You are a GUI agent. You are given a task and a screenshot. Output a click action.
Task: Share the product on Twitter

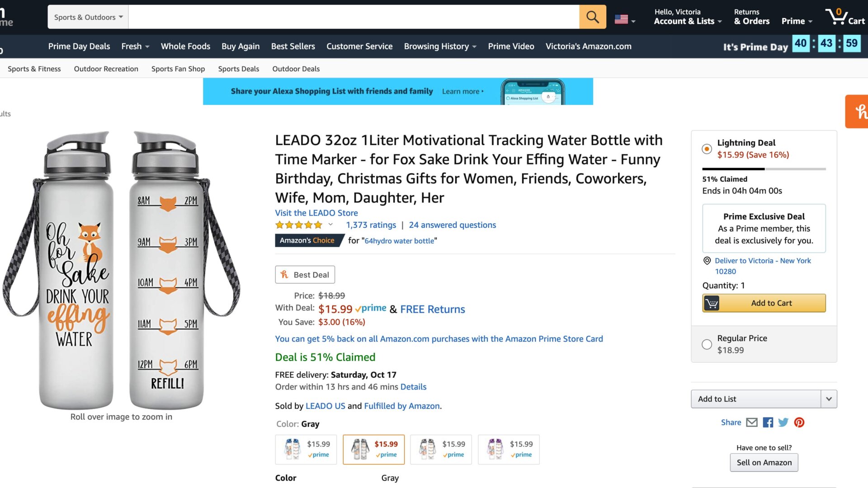783,422
